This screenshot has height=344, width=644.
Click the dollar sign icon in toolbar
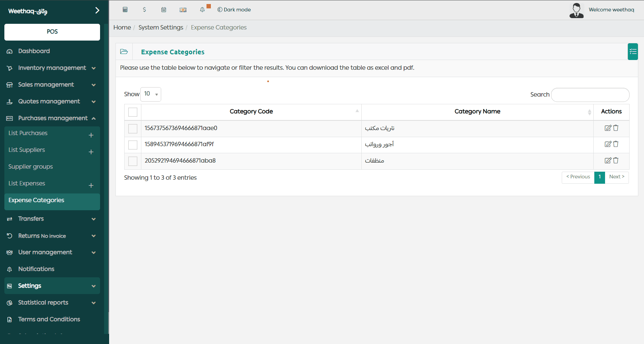click(144, 10)
